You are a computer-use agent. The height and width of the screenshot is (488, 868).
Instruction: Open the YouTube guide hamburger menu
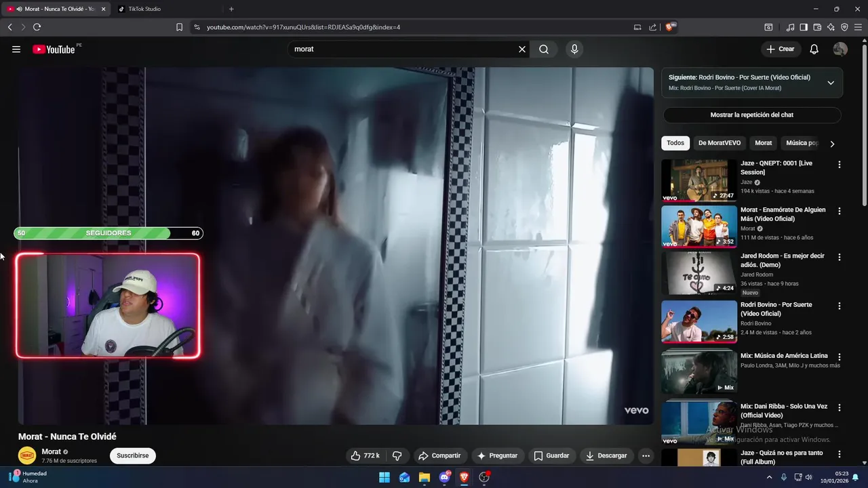[16, 49]
